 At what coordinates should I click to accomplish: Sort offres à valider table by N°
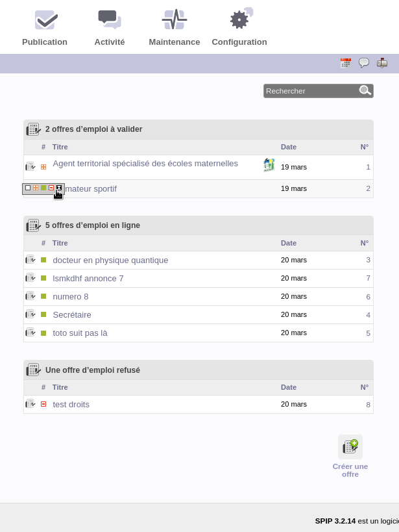pyautogui.click(x=365, y=147)
